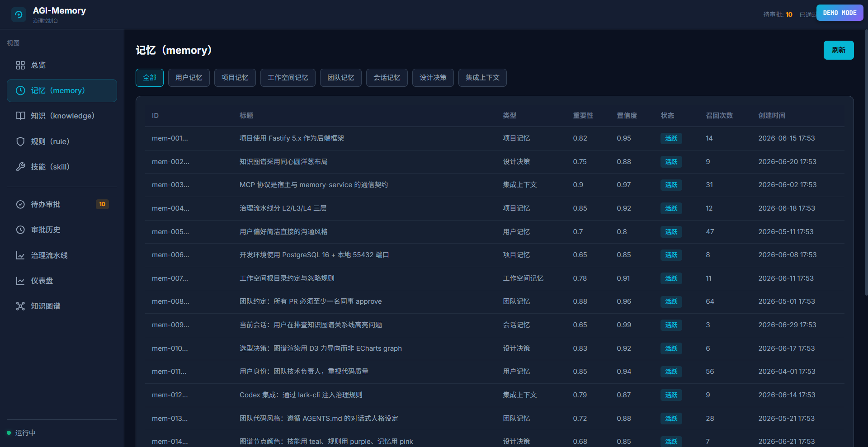Click the green 运行中 status dot
This screenshot has height=447, width=868.
(x=9, y=433)
